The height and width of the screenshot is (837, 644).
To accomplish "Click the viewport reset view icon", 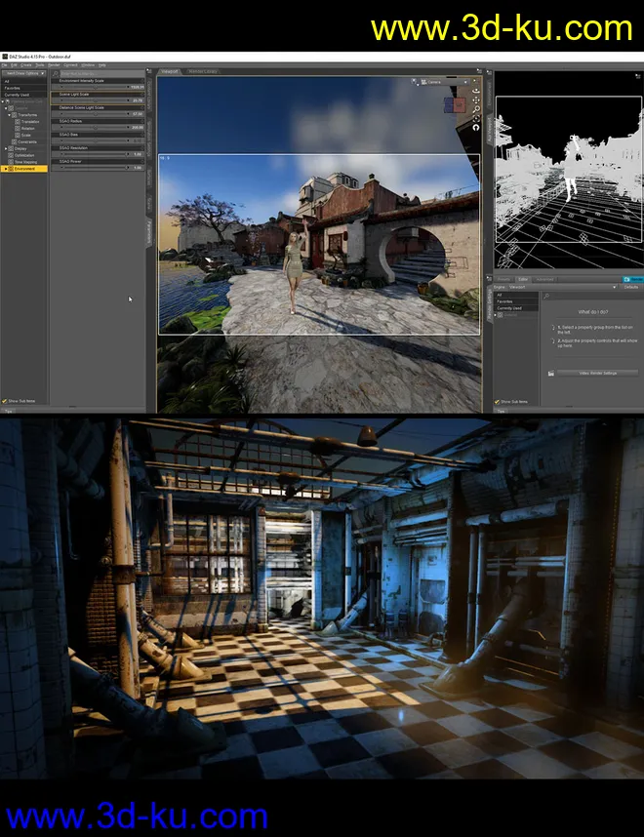I will [476, 128].
